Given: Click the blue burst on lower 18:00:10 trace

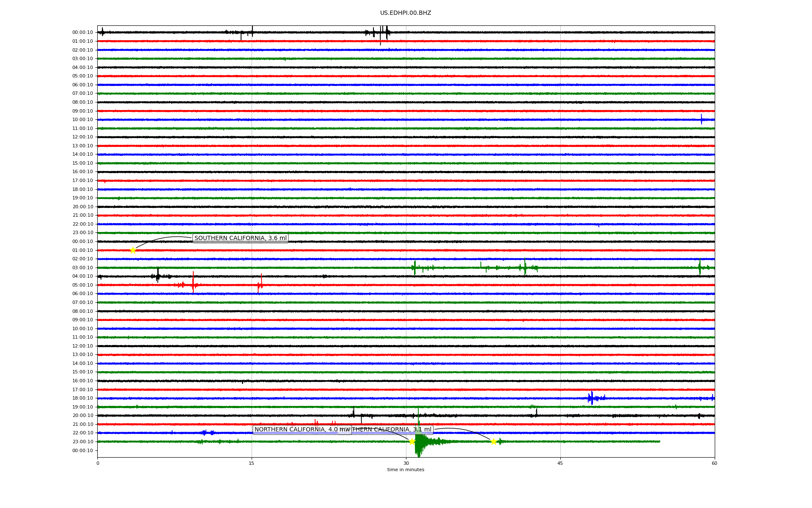Looking at the screenshot, I should (592, 398).
